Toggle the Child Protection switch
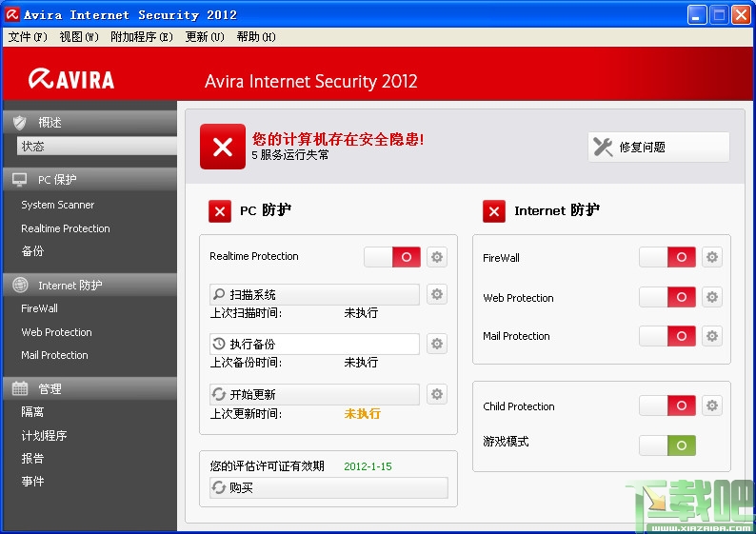 [x=667, y=405]
